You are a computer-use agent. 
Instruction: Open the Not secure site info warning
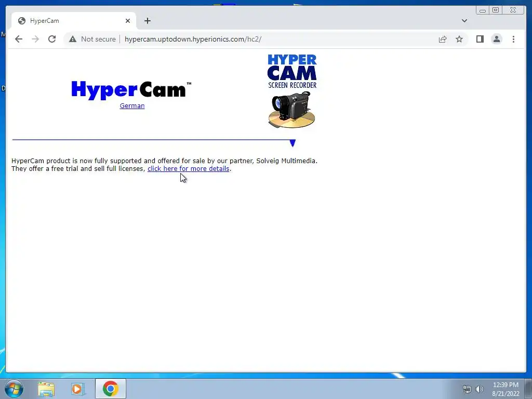(92, 39)
